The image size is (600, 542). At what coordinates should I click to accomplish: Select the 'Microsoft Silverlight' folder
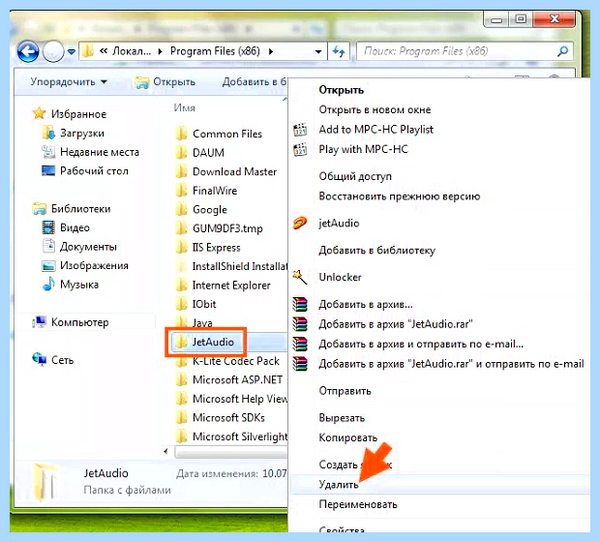pos(231,436)
